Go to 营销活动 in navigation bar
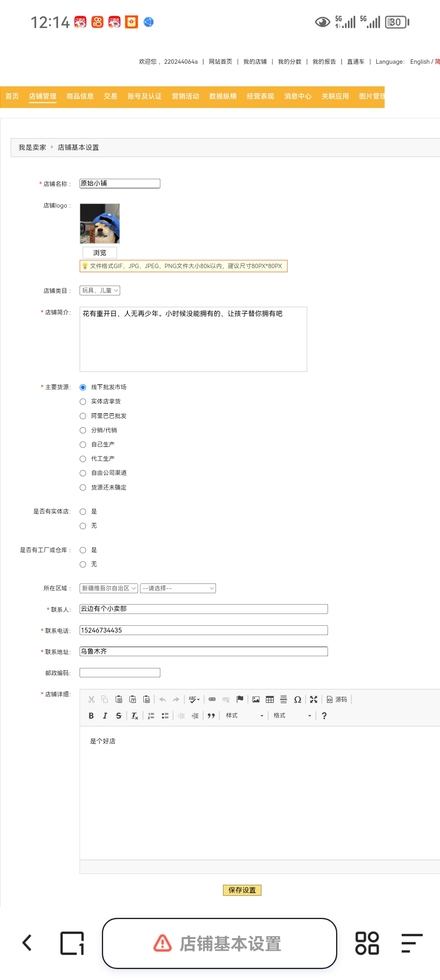This screenshot has height=980, width=440. (x=185, y=96)
